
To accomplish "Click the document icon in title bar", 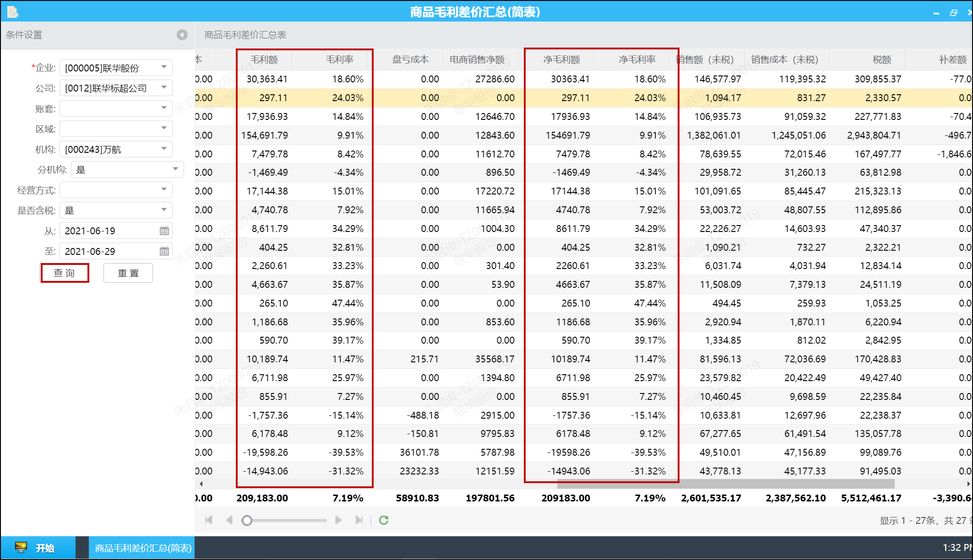I will [x=12, y=12].
